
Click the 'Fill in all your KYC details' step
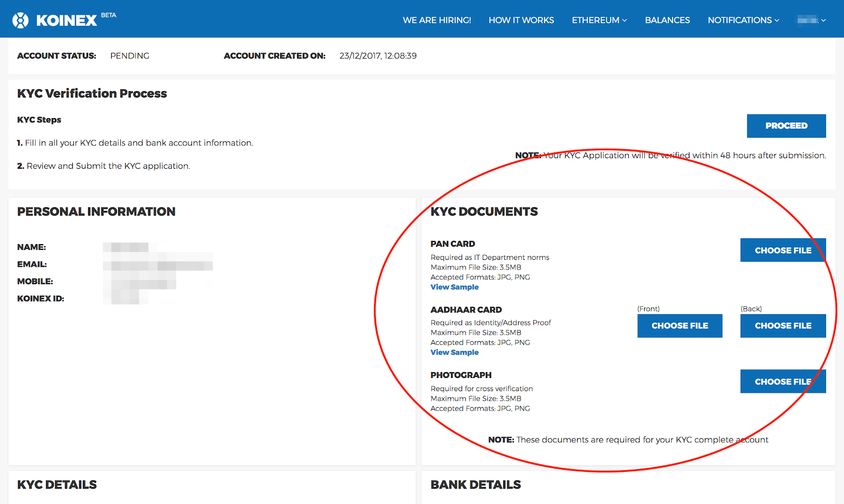click(x=135, y=143)
